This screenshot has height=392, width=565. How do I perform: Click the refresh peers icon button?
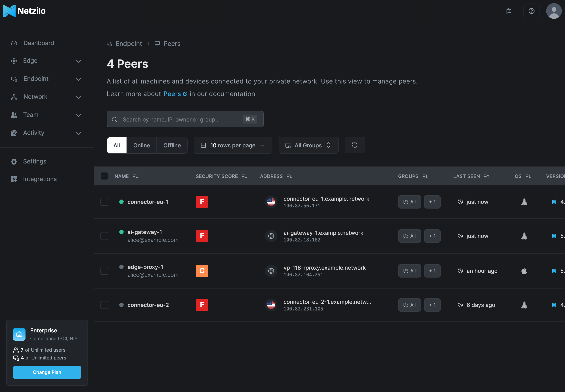pyautogui.click(x=354, y=145)
